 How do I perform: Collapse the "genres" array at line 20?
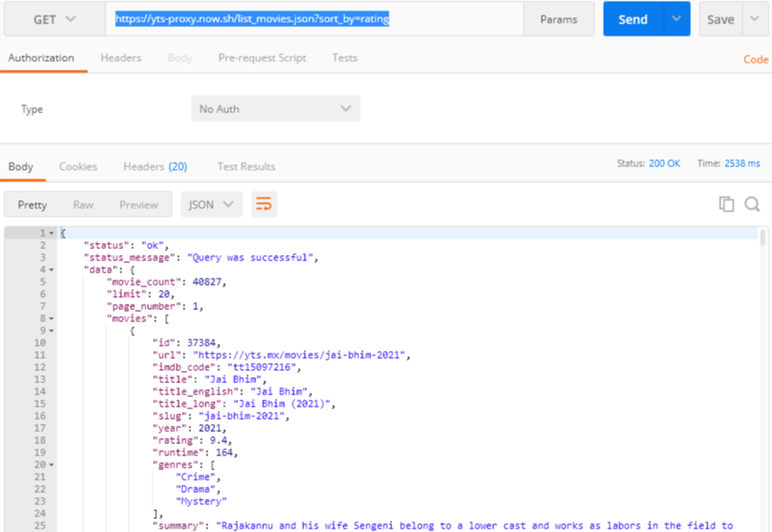51,465
